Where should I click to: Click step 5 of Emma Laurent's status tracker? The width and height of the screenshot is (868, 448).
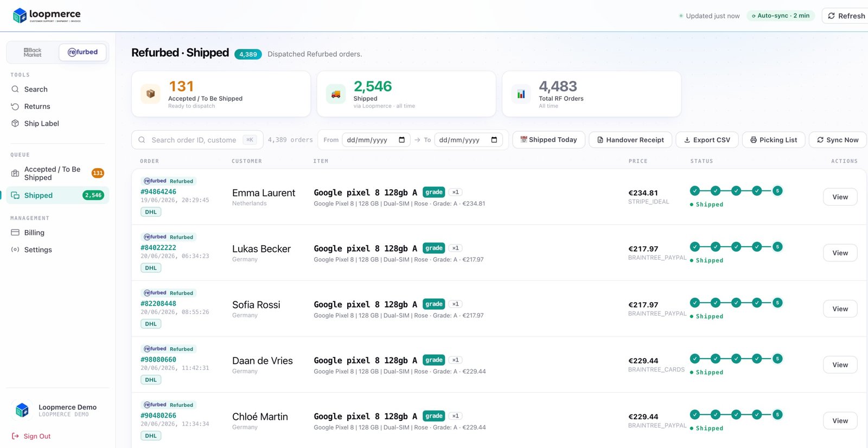click(777, 190)
